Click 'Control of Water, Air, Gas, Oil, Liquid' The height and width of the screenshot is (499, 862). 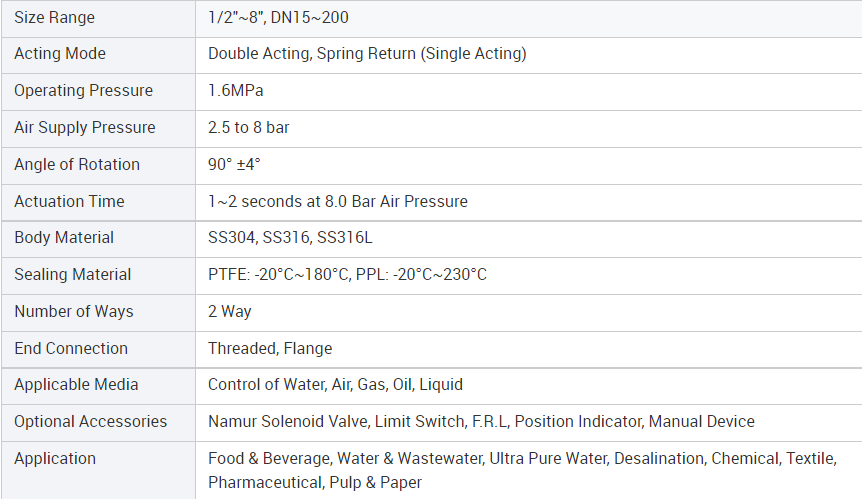pyautogui.click(x=335, y=385)
